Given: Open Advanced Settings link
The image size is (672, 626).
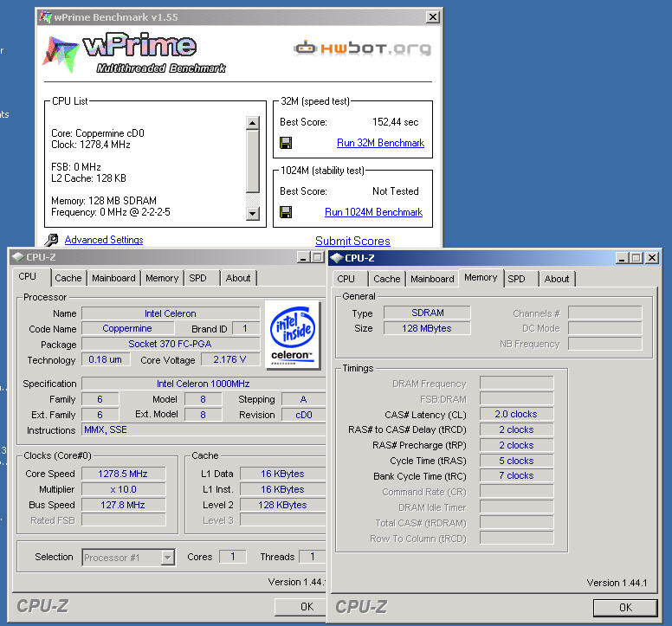Looking at the screenshot, I should (x=104, y=240).
